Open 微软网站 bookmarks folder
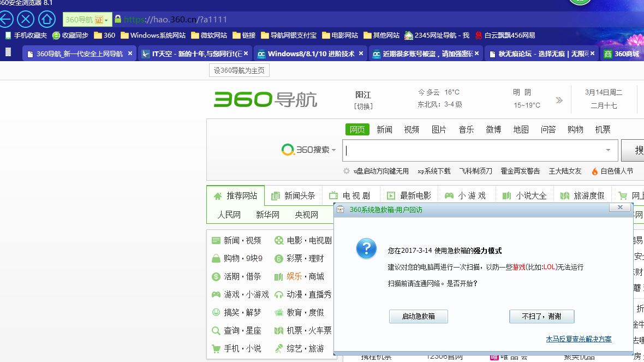 (209, 35)
